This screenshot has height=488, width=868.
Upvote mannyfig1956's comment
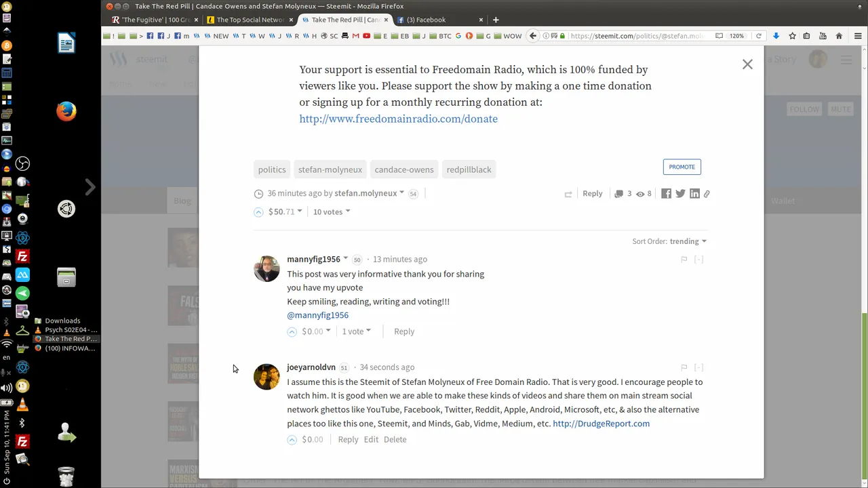click(x=292, y=332)
